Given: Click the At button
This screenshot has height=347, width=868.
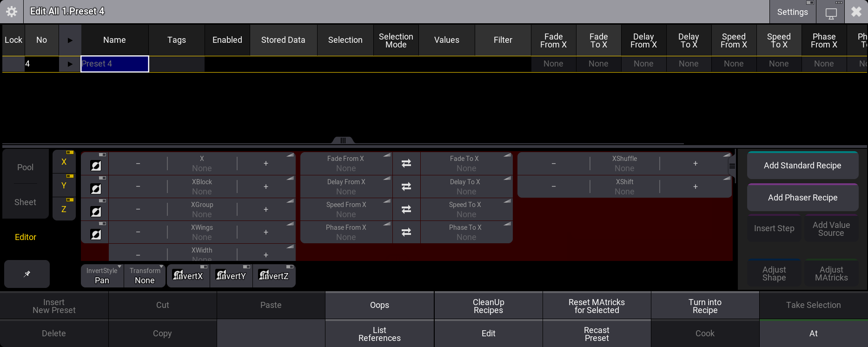Looking at the screenshot, I should [813, 334].
